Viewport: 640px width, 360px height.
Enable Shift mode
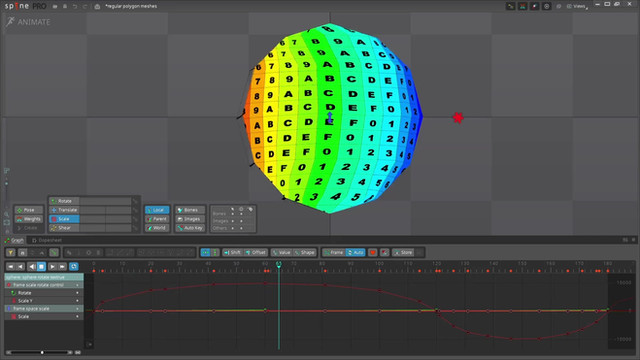[233, 253]
